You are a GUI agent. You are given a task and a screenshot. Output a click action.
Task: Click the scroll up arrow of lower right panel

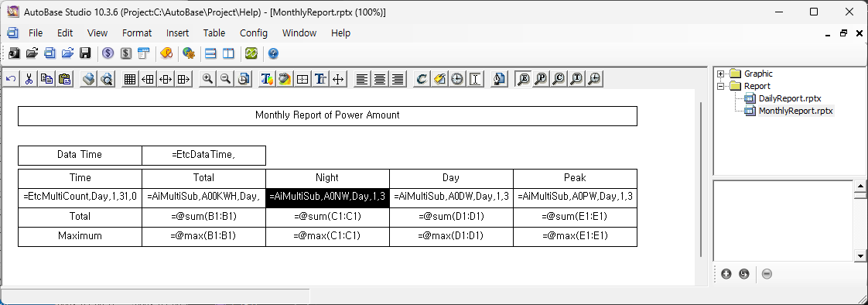(859, 186)
